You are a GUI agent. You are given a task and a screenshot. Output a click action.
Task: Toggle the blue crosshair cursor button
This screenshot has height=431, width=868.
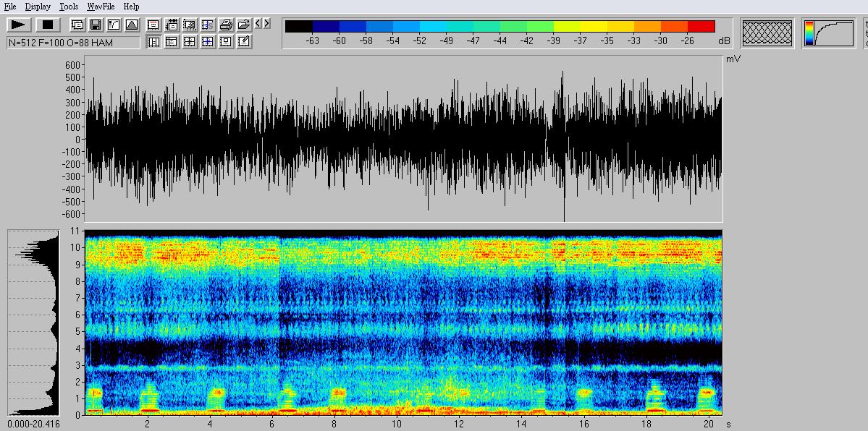point(208,42)
